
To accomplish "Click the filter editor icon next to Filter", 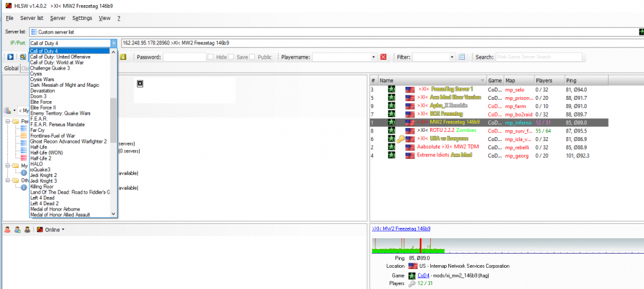I will click(462, 57).
